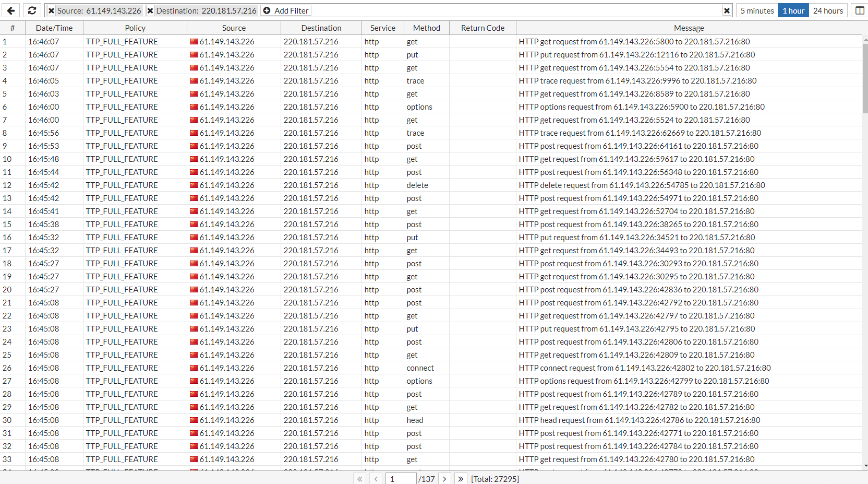
Task: Jump to the last page of results
Action: click(x=460, y=479)
